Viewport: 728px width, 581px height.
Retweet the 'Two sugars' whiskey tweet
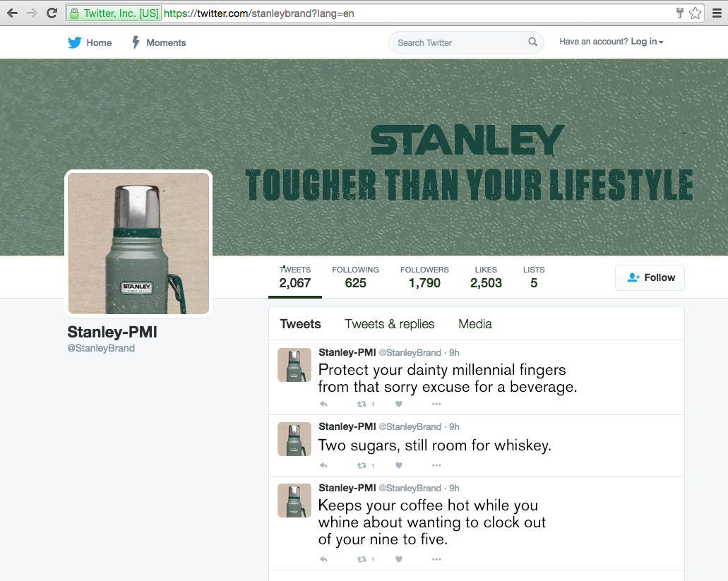pos(362,466)
